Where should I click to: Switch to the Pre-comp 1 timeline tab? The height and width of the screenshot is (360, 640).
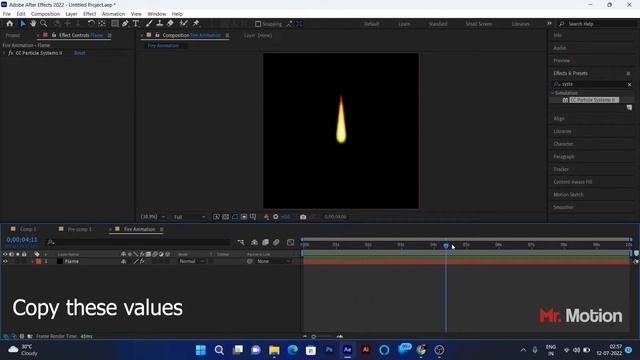pos(80,229)
